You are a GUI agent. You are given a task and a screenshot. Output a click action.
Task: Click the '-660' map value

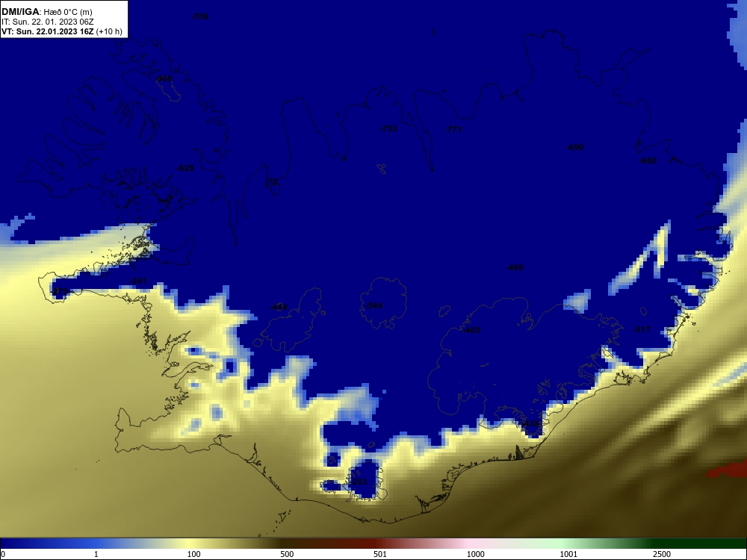pyautogui.click(x=648, y=161)
